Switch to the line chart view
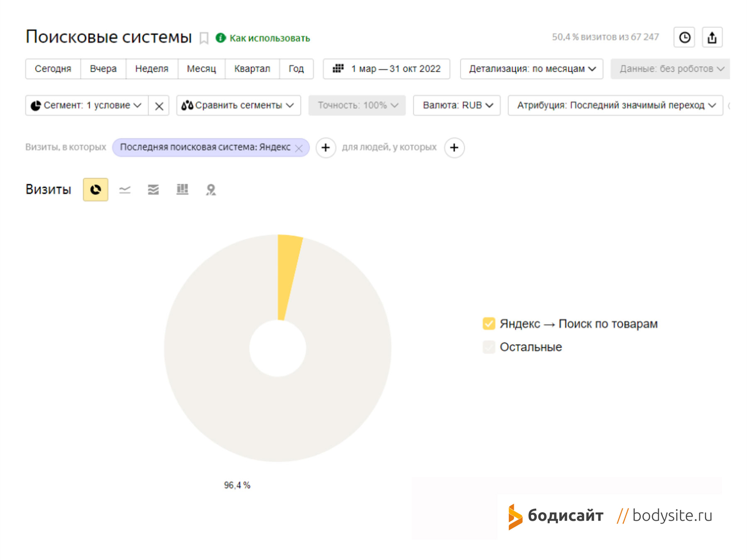The height and width of the screenshot is (560, 747). pyautogui.click(x=124, y=190)
